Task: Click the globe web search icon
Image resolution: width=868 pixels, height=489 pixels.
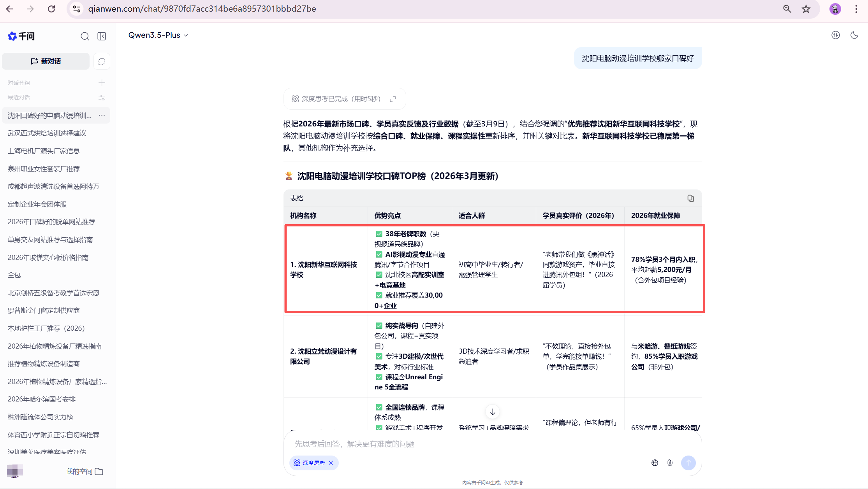Action: coord(655,463)
